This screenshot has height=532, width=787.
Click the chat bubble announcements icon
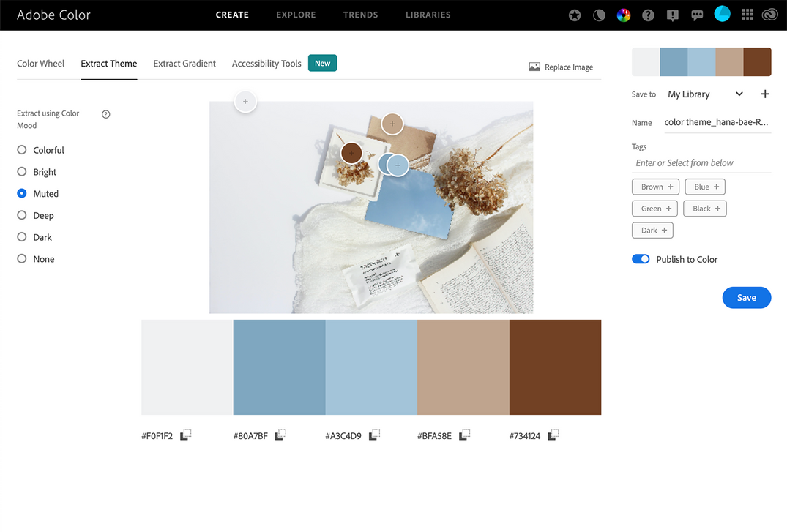[x=696, y=15]
